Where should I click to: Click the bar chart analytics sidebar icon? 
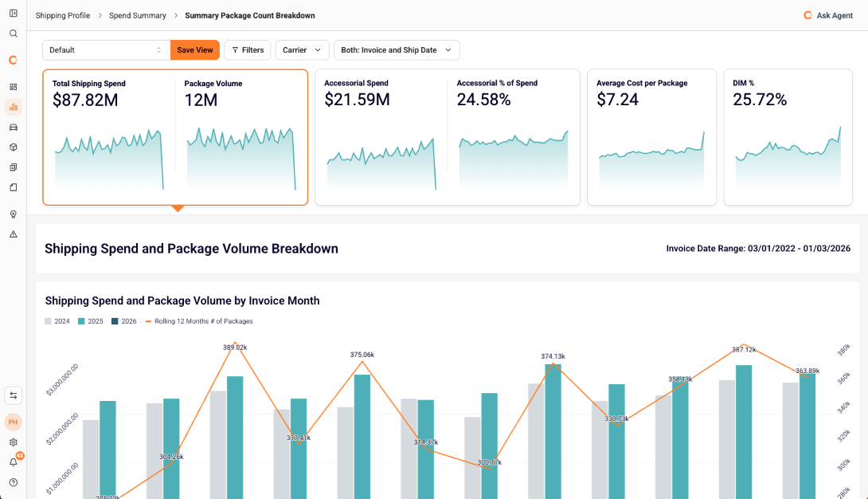coord(13,107)
